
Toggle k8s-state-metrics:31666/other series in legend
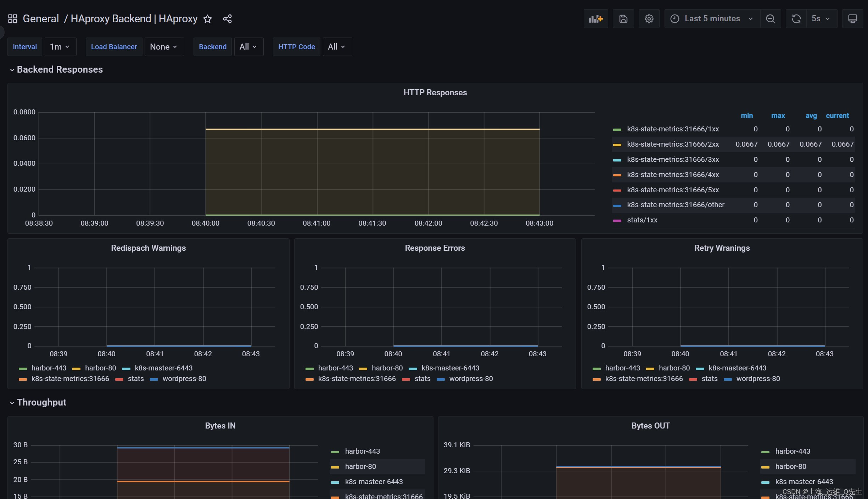point(676,205)
